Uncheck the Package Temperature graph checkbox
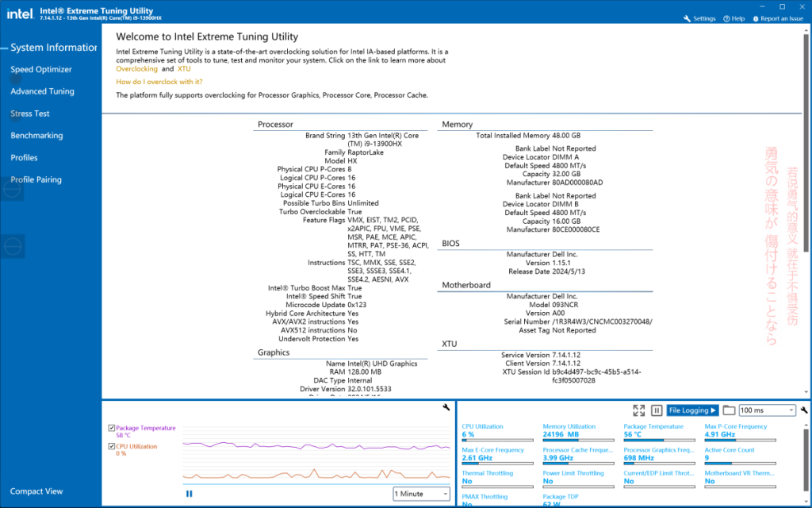812x508 pixels. click(111, 428)
